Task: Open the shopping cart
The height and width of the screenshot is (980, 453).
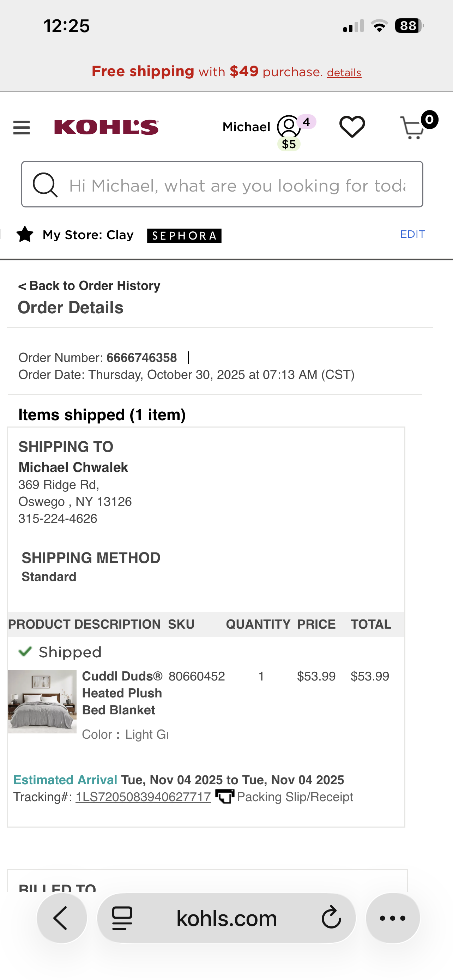Action: point(413,127)
